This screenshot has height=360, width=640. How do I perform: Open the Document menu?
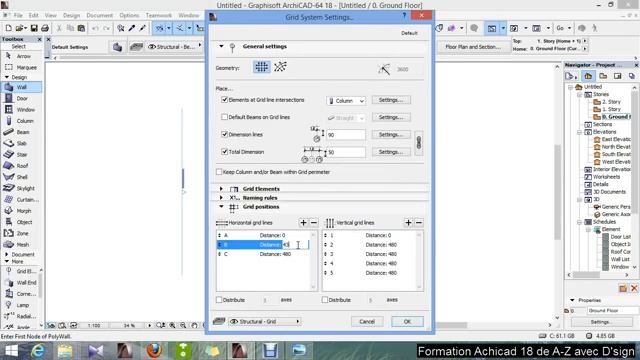pos(100,15)
